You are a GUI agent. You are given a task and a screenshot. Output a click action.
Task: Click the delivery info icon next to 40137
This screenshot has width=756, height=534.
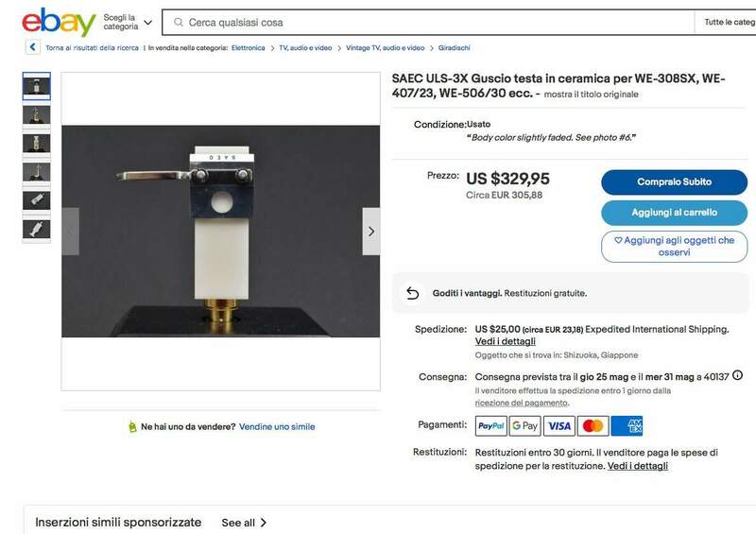pyautogui.click(x=737, y=375)
